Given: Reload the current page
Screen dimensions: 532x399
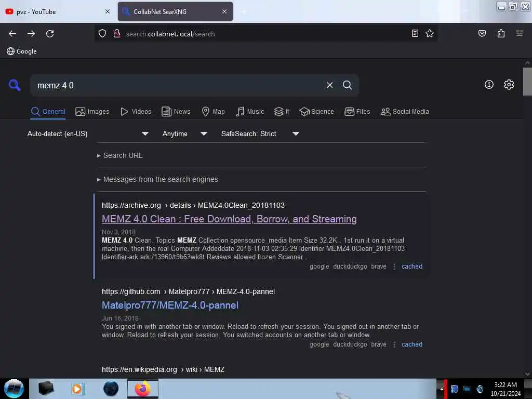Looking at the screenshot, I should 50,34.
